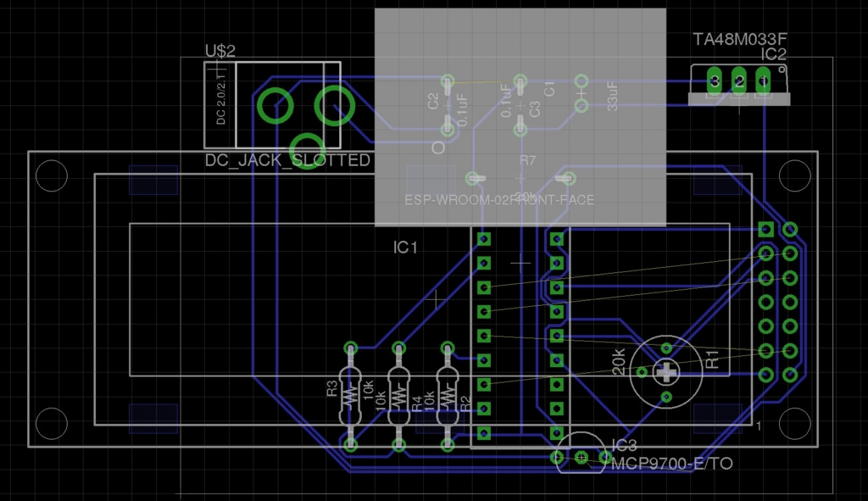Image resolution: width=868 pixels, height=501 pixels.
Task: Click the bottom-right mounting hole of the display
Action: pyautogui.click(x=794, y=424)
